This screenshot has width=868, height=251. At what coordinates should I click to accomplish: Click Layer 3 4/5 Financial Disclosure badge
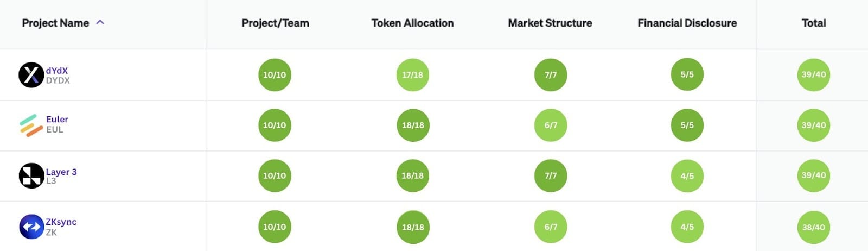pyautogui.click(x=687, y=175)
